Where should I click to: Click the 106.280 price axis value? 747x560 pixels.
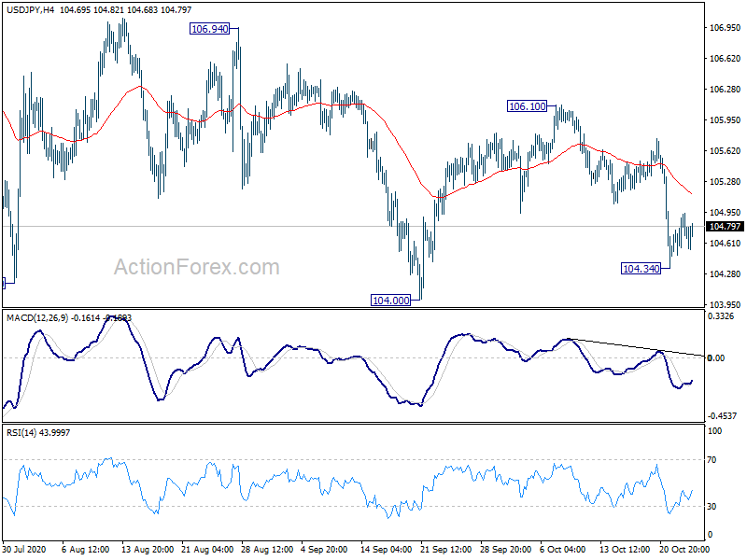coord(726,90)
